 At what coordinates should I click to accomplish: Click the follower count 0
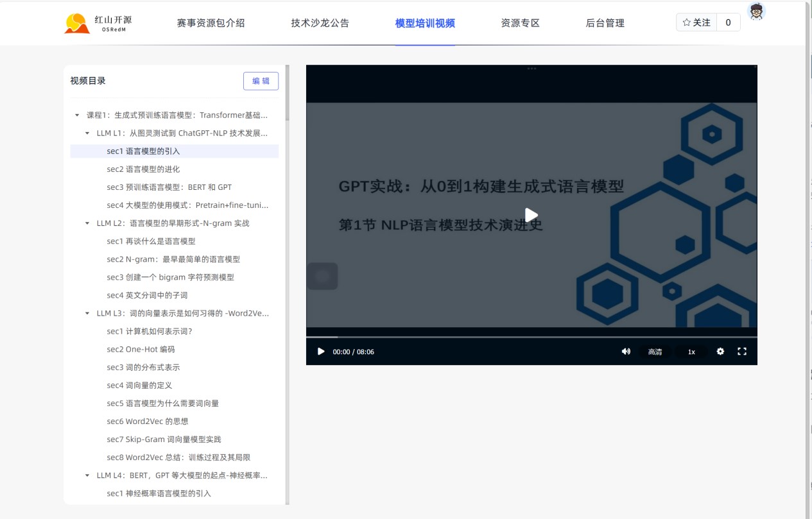pyautogui.click(x=728, y=22)
